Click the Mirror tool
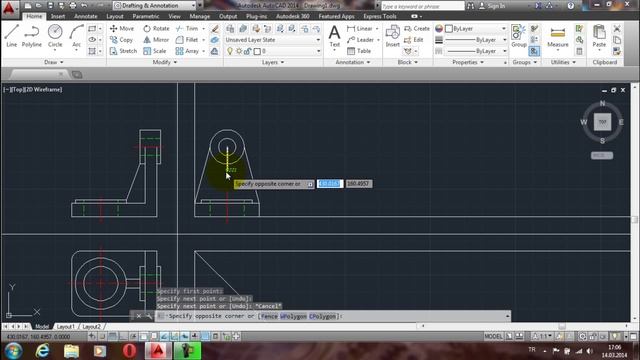Screen dimensions: 640x360 [156, 40]
